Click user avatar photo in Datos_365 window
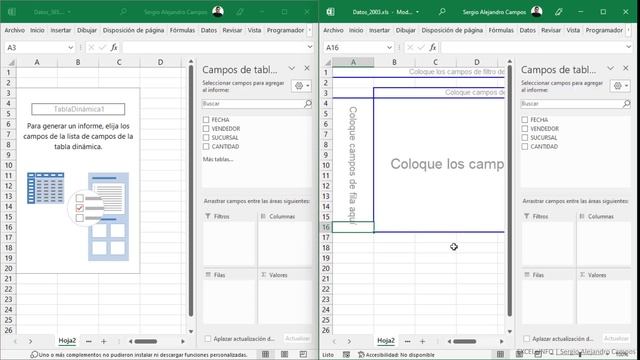Image resolution: width=640 pixels, height=360 pixels. tap(218, 11)
